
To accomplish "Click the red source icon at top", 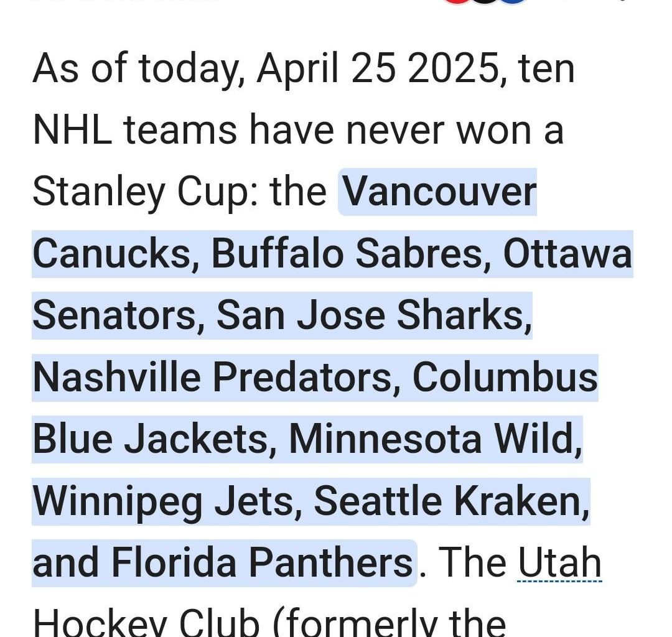I will pos(456,2).
